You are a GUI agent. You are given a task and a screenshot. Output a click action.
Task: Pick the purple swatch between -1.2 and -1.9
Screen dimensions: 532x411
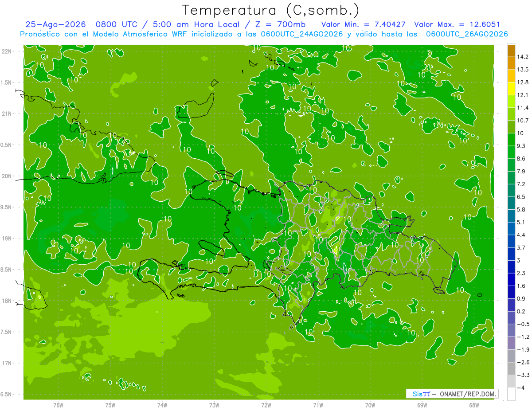click(x=511, y=343)
